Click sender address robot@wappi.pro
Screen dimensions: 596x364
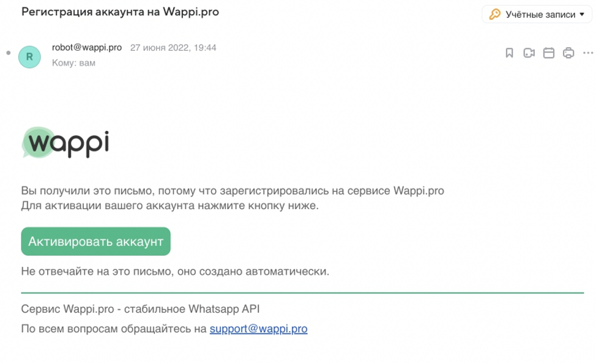87,48
